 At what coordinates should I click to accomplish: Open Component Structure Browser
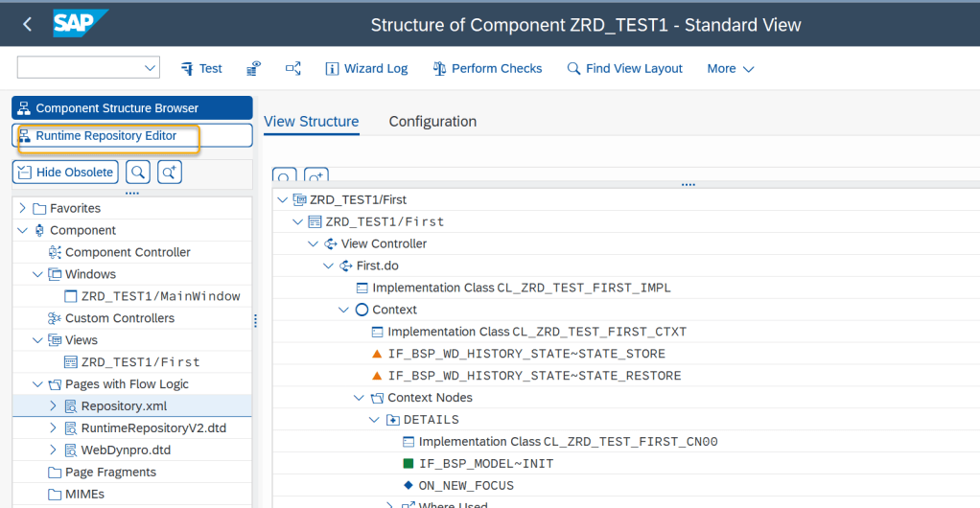pyautogui.click(x=131, y=108)
